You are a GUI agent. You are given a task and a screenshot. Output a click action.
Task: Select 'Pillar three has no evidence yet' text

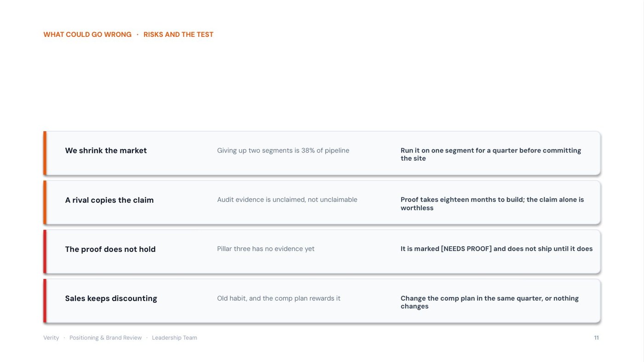point(266,249)
